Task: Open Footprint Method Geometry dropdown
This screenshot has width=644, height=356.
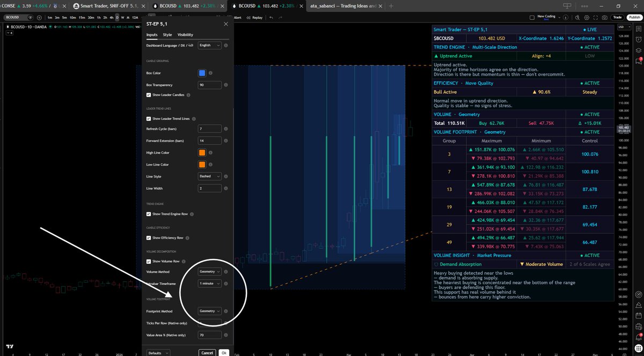Action: pos(210,311)
